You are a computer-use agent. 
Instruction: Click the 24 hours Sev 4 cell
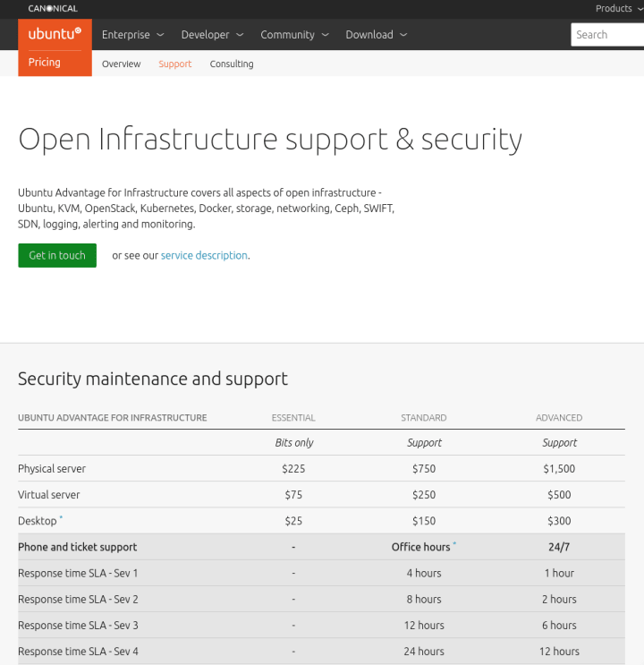[424, 652]
